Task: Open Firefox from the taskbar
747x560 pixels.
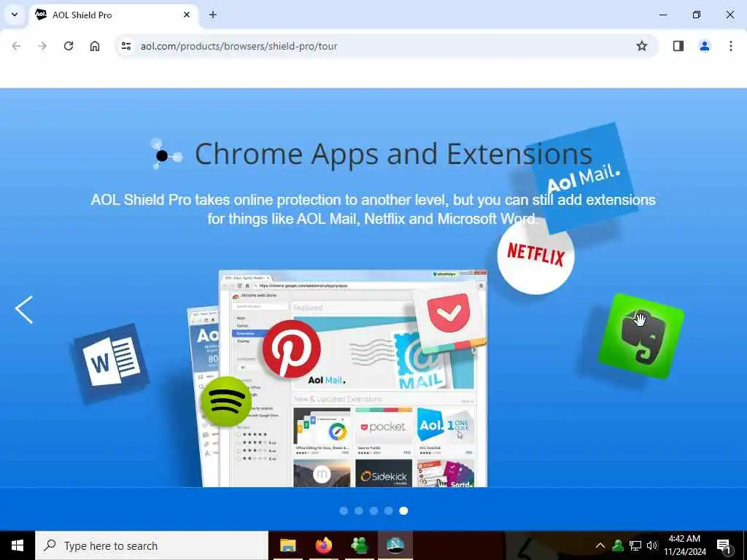Action: tap(323, 545)
